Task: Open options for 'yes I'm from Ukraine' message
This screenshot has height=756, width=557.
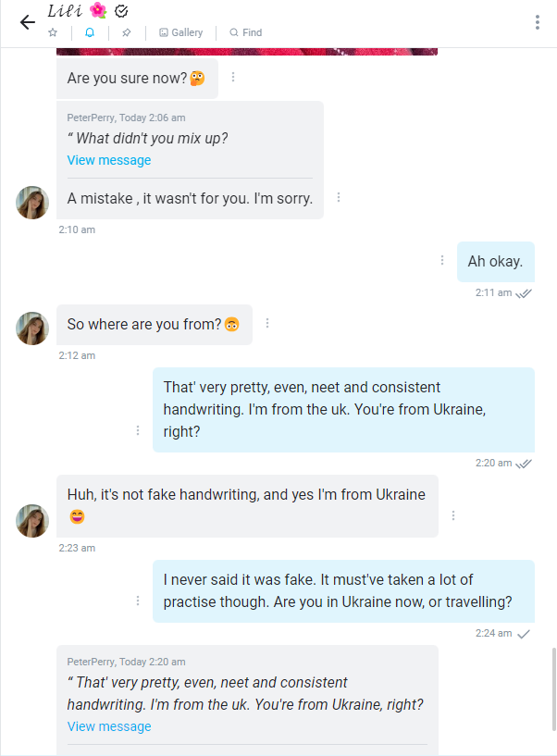Action: pyautogui.click(x=453, y=515)
